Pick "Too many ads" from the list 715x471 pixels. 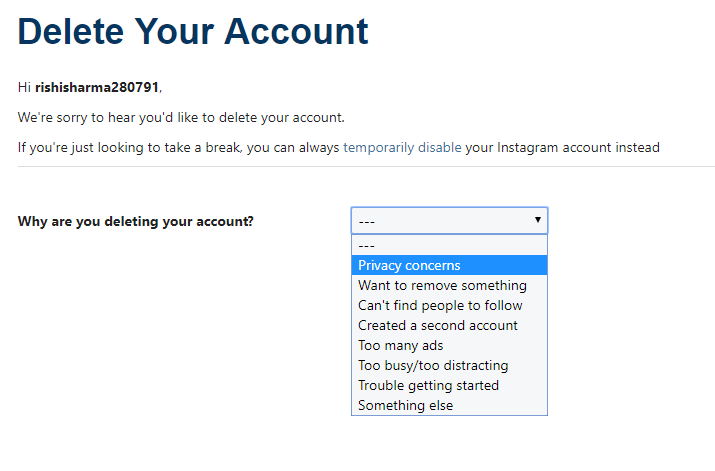401,345
